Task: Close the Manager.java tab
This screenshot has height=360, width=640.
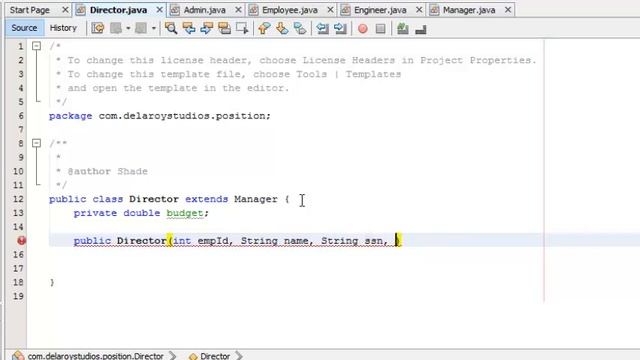Action: 508,10
